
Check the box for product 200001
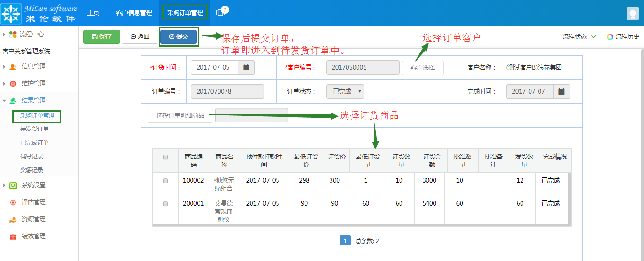[x=165, y=204]
